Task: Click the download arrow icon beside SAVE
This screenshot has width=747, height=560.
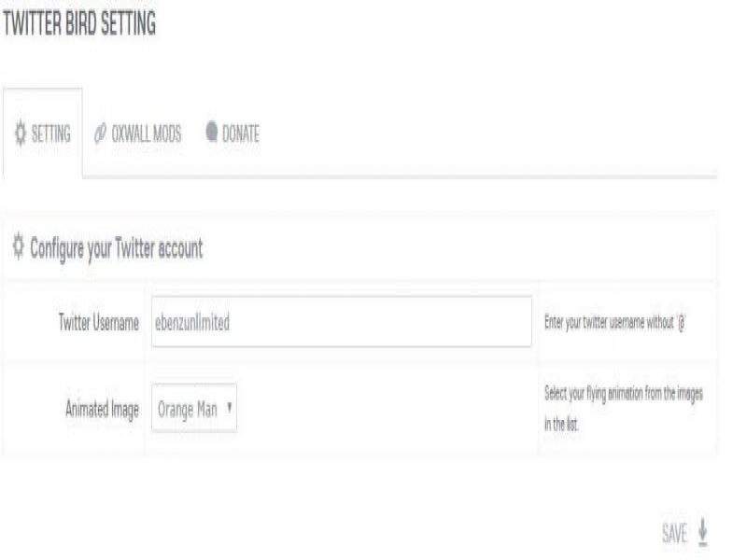Action: [x=702, y=532]
